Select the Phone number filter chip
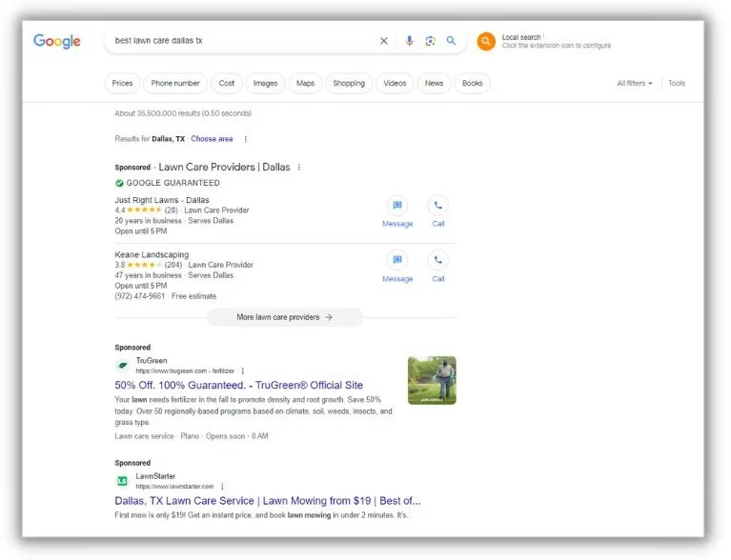Screen dimensions: 731x560 tap(175, 84)
